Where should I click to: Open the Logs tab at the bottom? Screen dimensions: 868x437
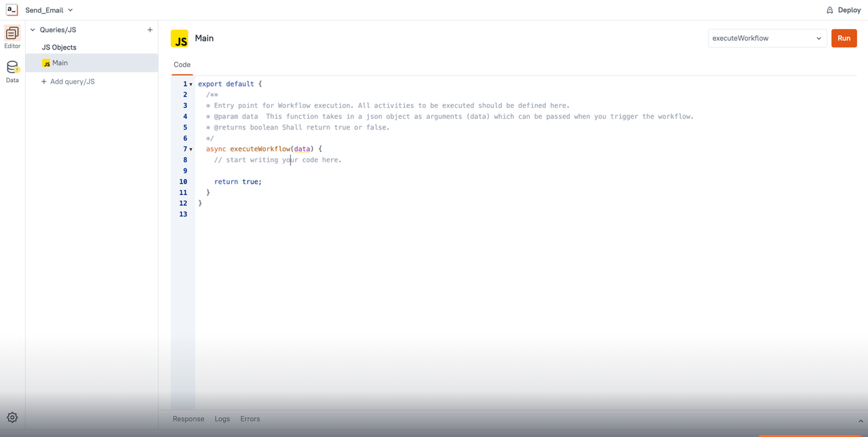click(222, 419)
